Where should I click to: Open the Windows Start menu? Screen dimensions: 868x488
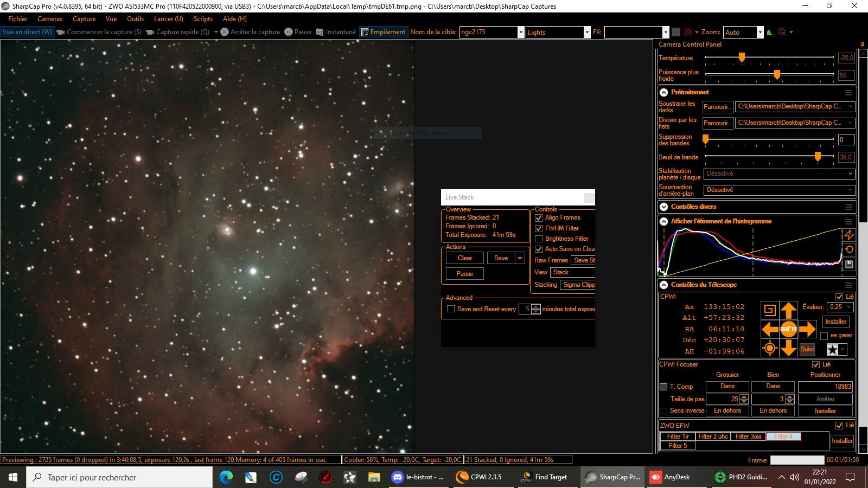[x=13, y=477]
